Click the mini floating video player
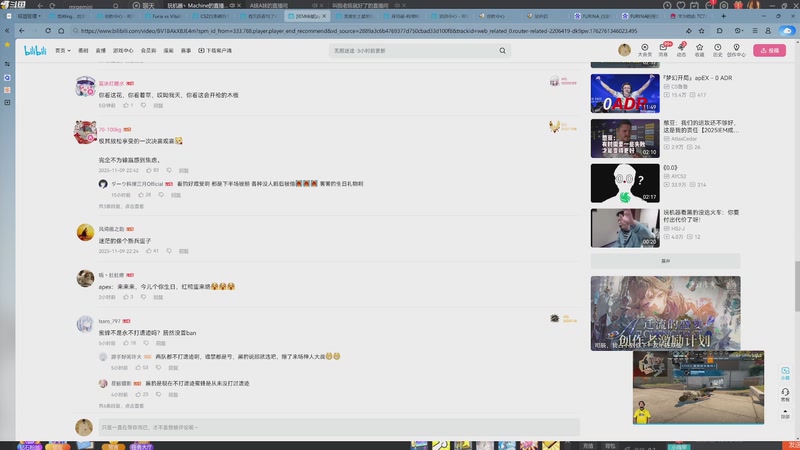Viewport: 800px width, 450px height. [x=698, y=387]
